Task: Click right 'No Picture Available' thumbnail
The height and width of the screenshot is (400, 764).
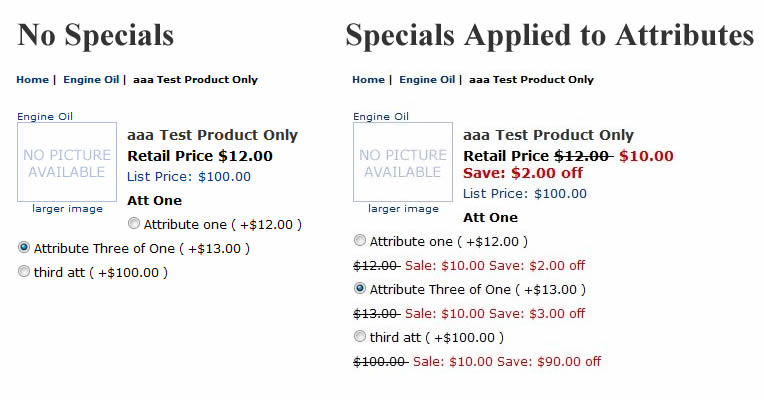Action: [403, 162]
